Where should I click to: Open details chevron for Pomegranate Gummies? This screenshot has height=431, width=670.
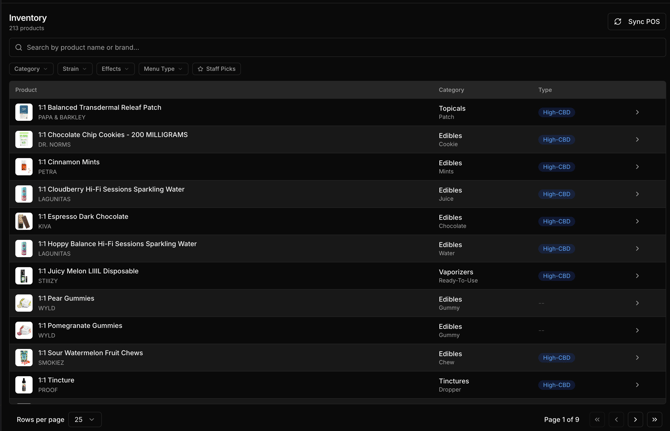tap(637, 330)
